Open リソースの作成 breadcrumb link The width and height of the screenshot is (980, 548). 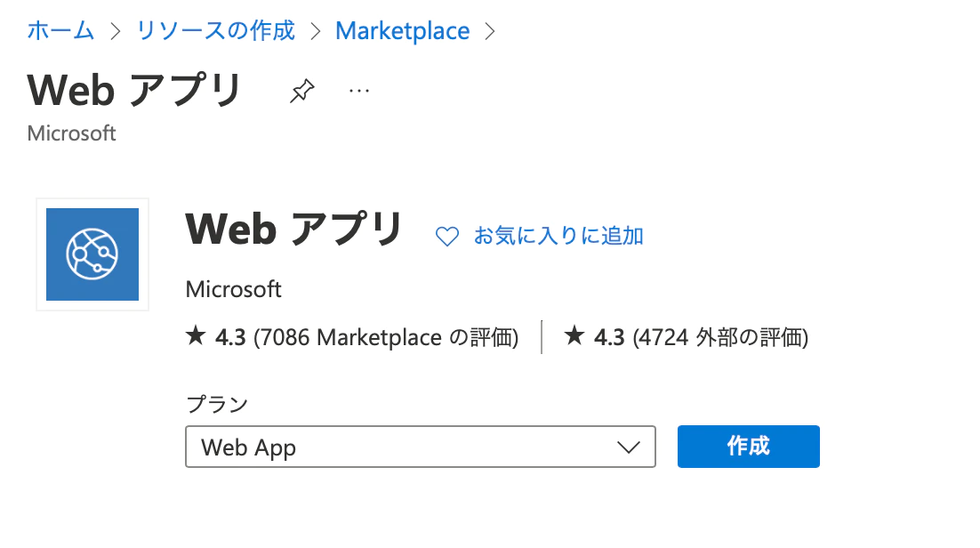[x=215, y=30]
